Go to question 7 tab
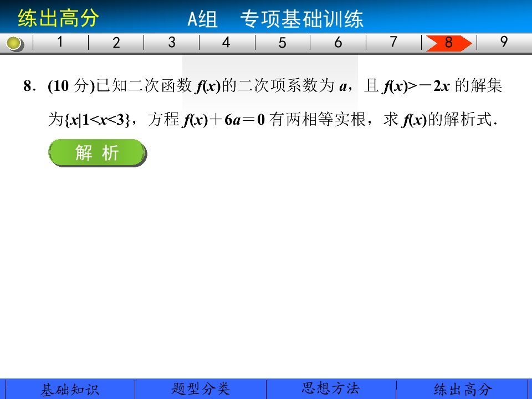The image size is (532, 399). tap(393, 43)
